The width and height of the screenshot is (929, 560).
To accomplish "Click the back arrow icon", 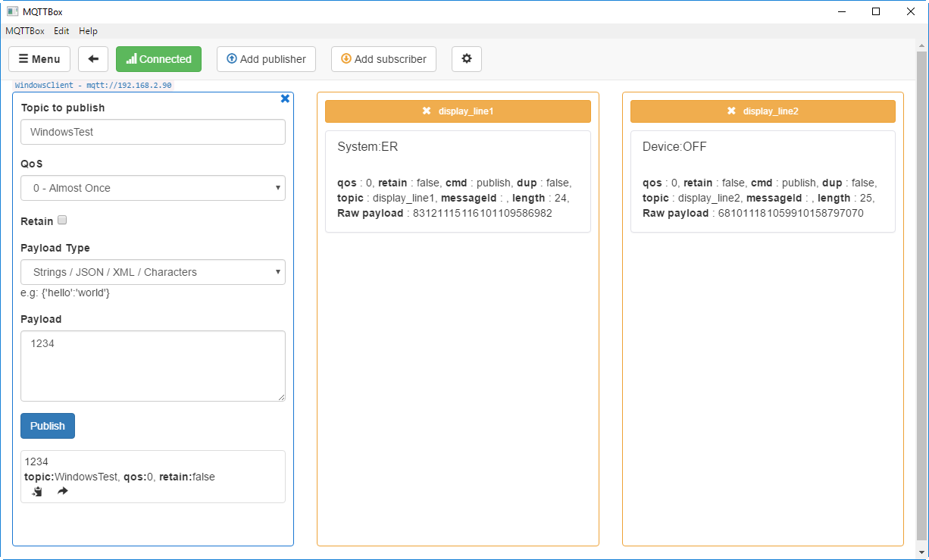I will point(92,58).
